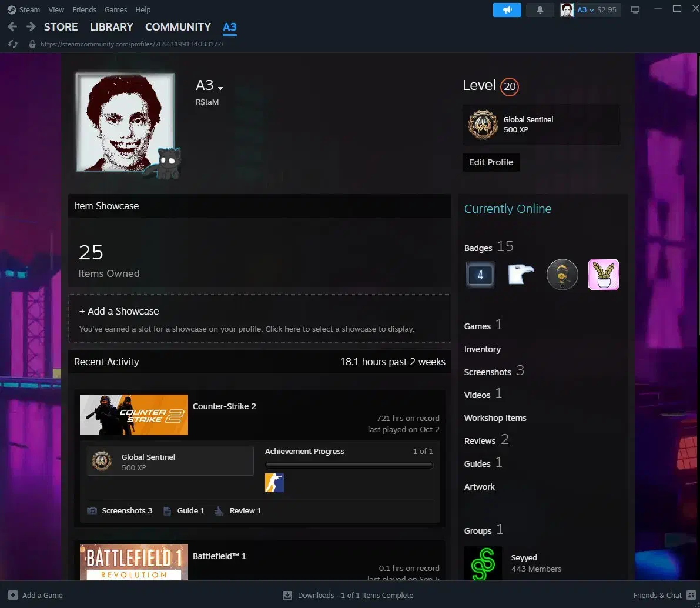The height and width of the screenshot is (608, 700).
Task: Click the white eagle badge icon
Action: 521,275
